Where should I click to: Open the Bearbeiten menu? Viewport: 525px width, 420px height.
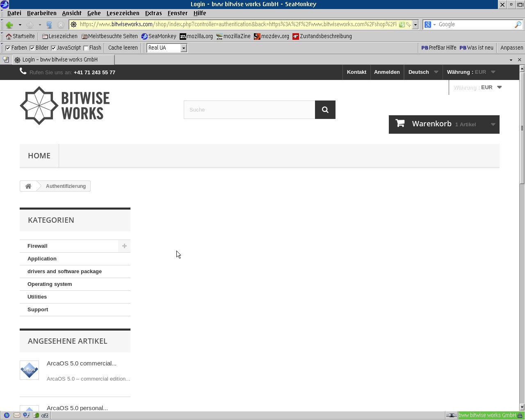coord(42,13)
